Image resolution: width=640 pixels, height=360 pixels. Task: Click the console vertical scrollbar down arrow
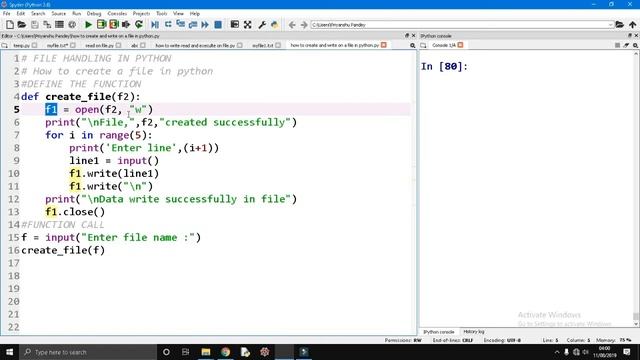click(x=636, y=324)
